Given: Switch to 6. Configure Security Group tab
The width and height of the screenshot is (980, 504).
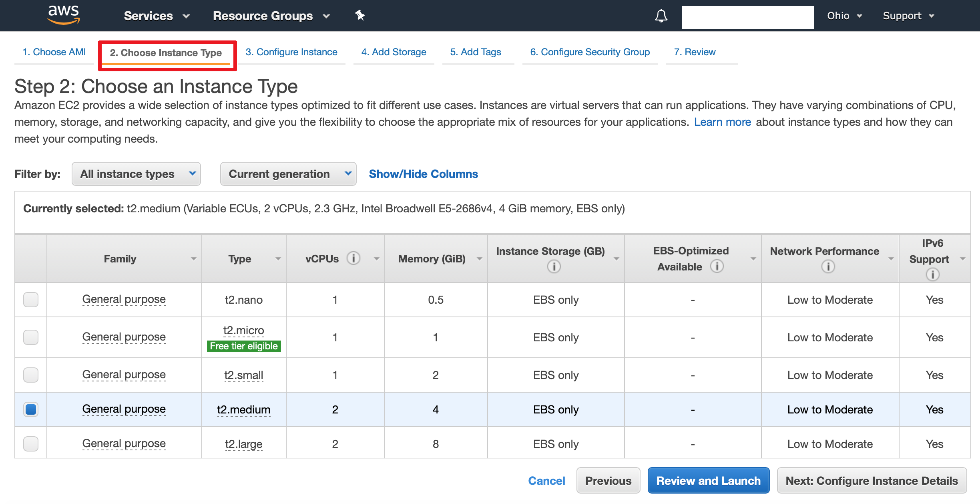Looking at the screenshot, I should pos(590,52).
